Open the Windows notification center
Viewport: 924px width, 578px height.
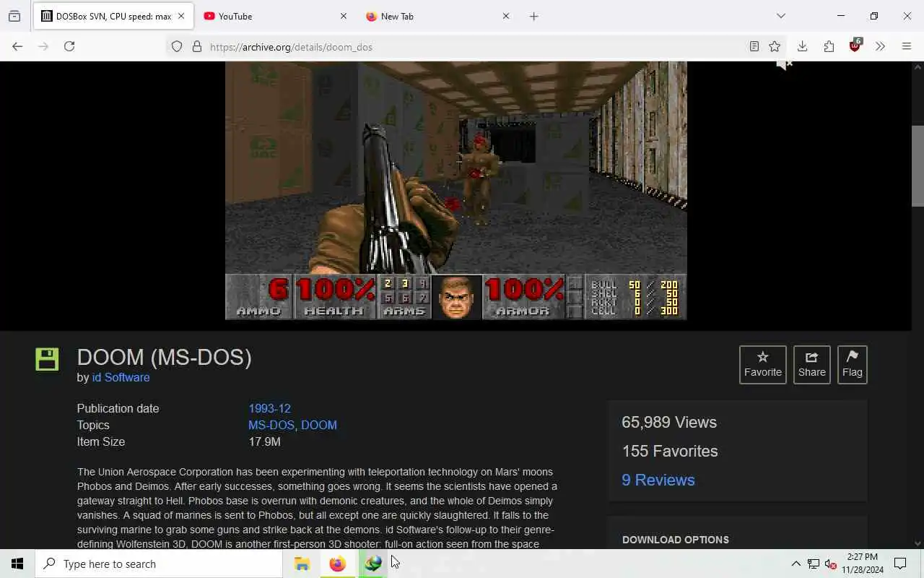pos(900,564)
